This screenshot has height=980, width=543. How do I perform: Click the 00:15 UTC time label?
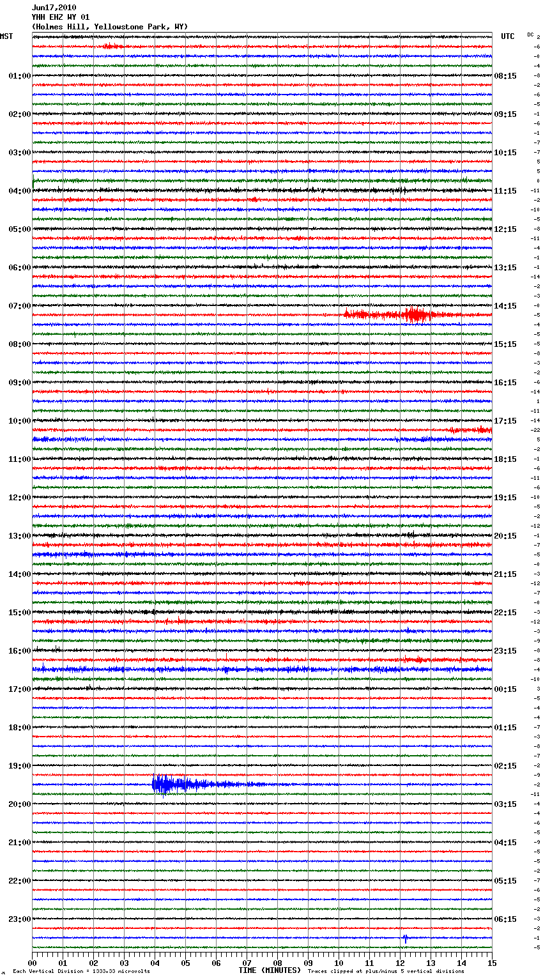click(x=505, y=689)
